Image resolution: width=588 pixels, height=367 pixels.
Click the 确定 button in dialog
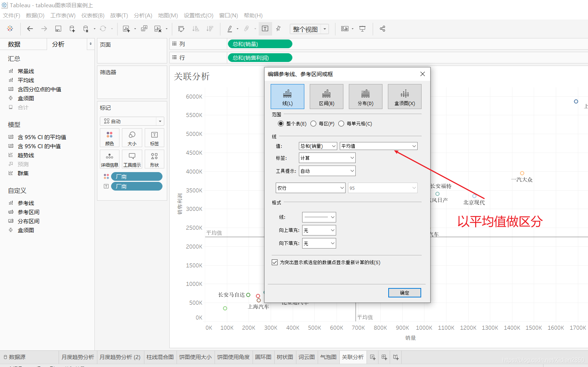click(405, 293)
